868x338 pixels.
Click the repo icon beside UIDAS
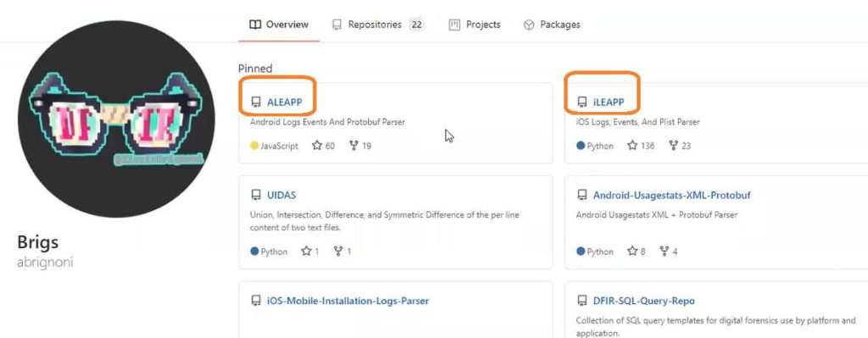coord(255,196)
